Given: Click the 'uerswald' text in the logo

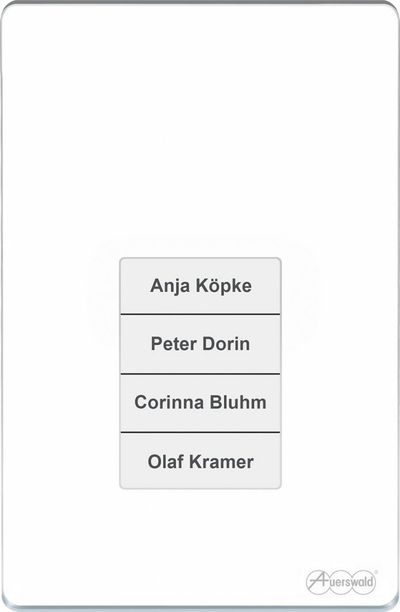Looking at the screenshot, I should click(351, 583).
